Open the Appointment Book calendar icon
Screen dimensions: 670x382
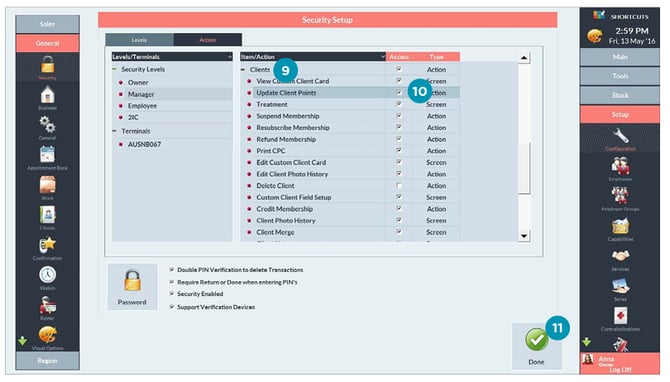coord(47,155)
